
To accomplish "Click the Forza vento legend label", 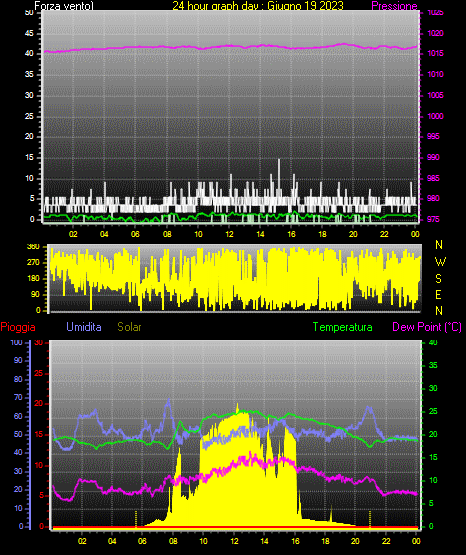I will click(x=64, y=6).
